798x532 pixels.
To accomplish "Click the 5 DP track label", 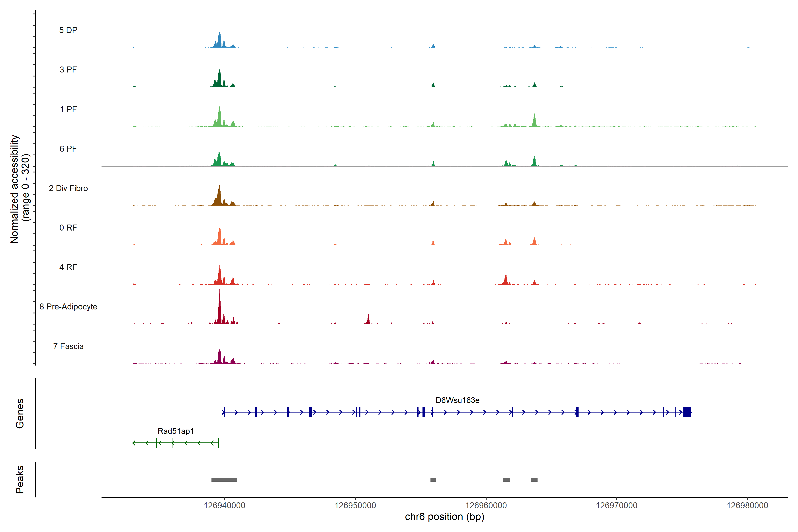I will tap(68, 30).
